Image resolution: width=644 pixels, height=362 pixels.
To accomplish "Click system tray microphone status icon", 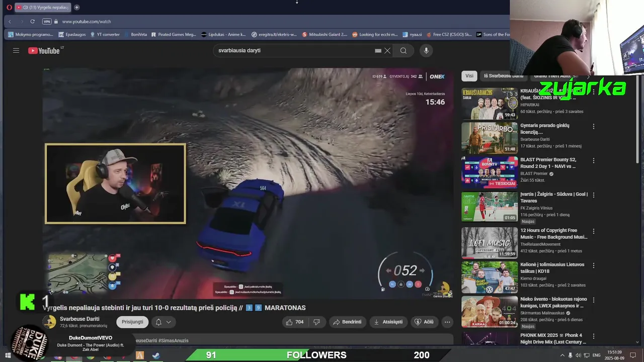I will [570, 355].
